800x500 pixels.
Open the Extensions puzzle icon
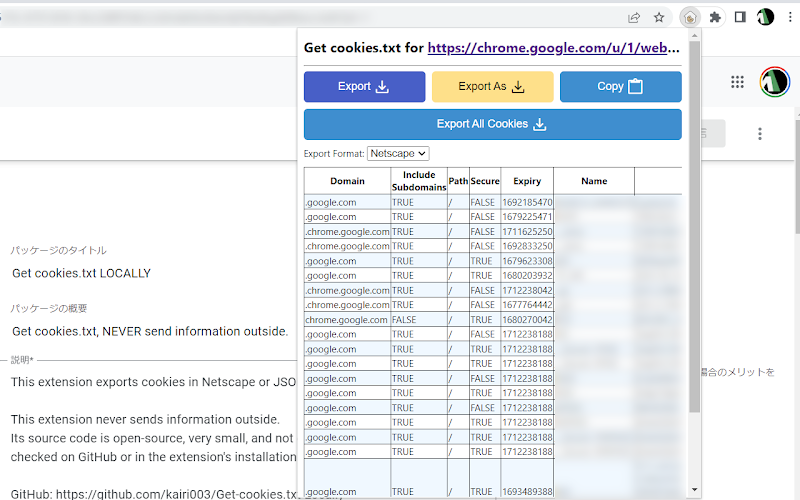[x=715, y=18]
